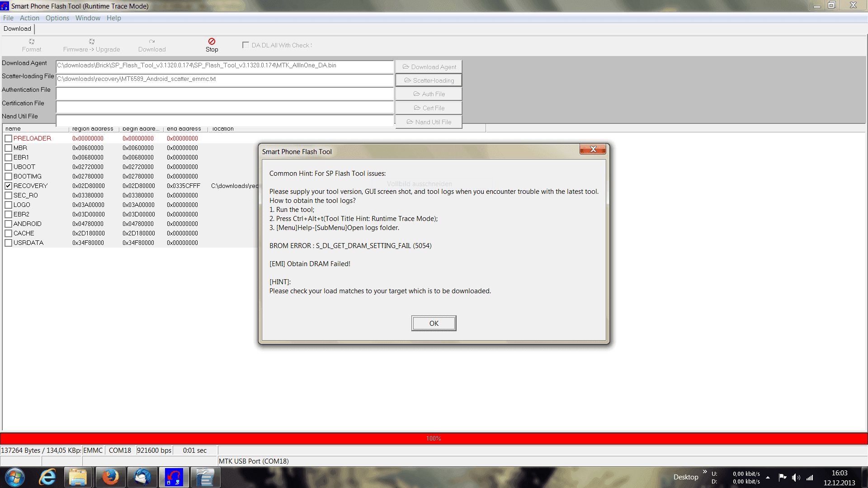Click the 'location' column header
The height and width of the screenshot is (488, 868).
[347, 129]
